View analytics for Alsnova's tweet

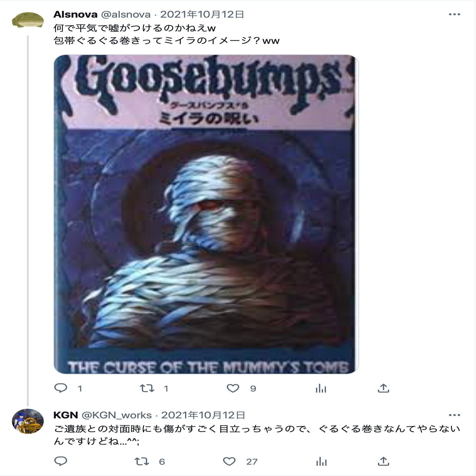point(321,388)
